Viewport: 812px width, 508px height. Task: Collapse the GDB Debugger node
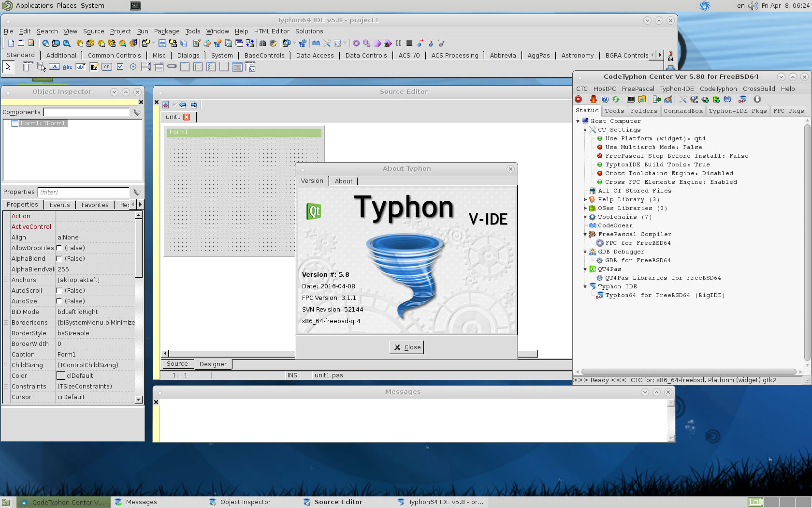(x=585, y=252)
